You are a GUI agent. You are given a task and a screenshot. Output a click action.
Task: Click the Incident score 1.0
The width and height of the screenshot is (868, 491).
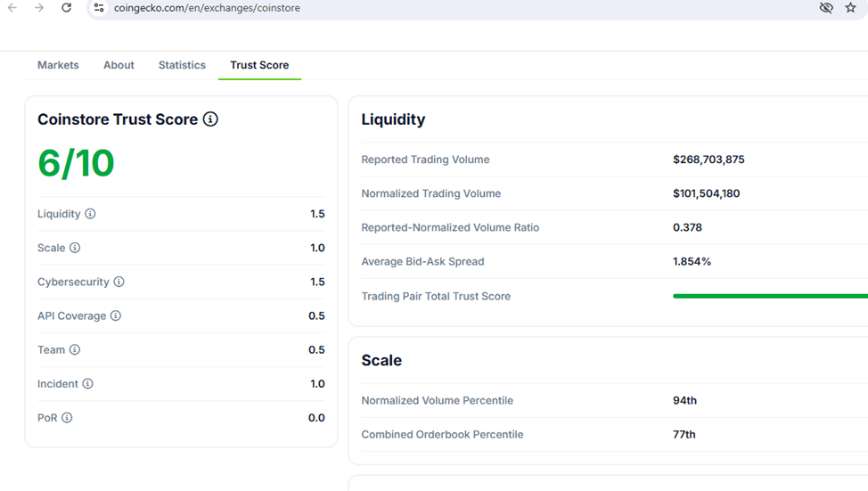pos(318,383)
